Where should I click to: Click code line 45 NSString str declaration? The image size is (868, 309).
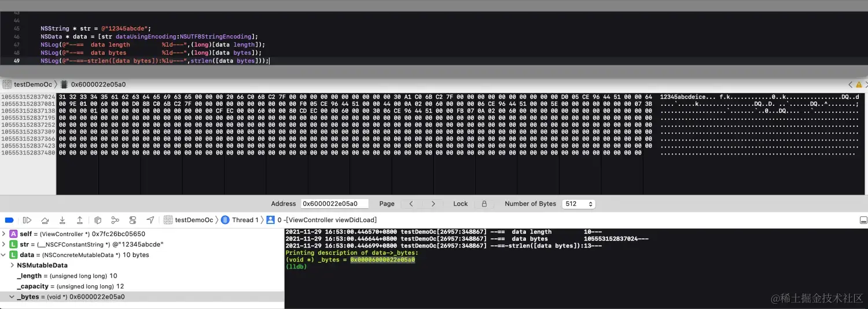point(95,28)
